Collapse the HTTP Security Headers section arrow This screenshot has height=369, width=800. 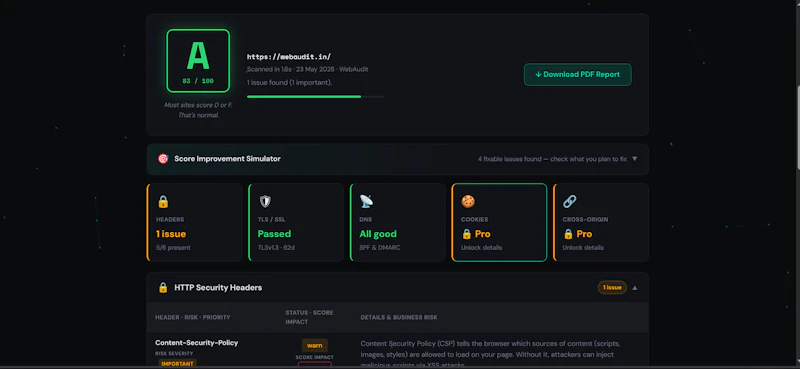coord(635,288)
